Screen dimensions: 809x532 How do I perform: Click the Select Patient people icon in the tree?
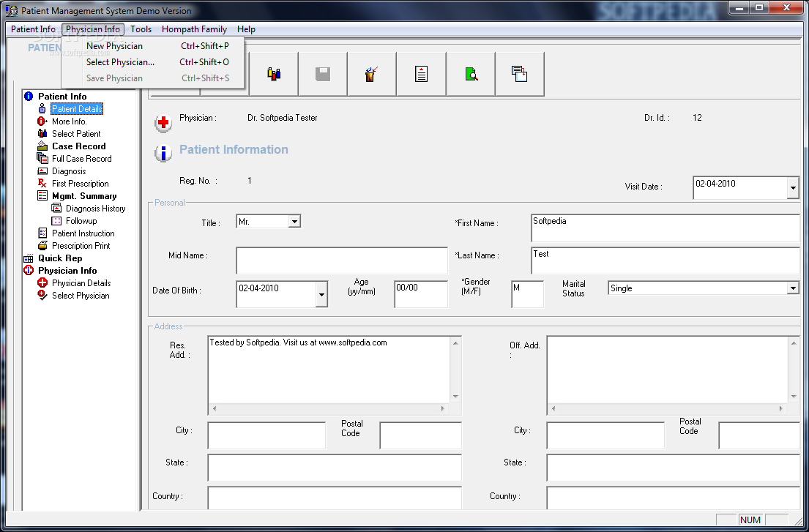[42, 133]
